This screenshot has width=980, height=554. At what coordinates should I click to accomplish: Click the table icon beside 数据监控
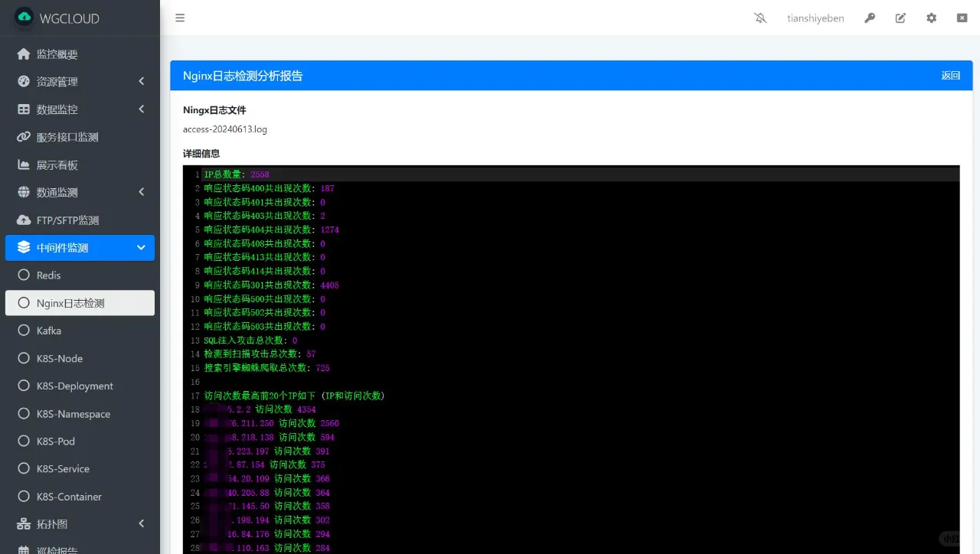coord(24,109)
